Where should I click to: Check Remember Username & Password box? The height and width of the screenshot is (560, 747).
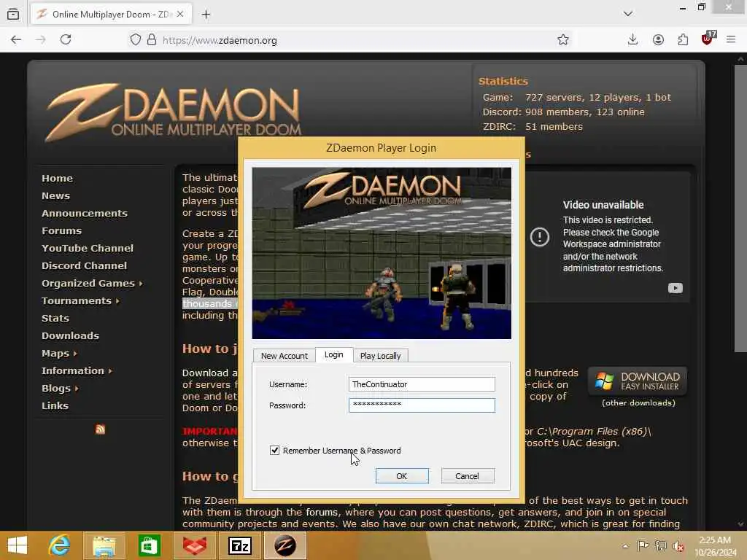click(x=274, y=450)
